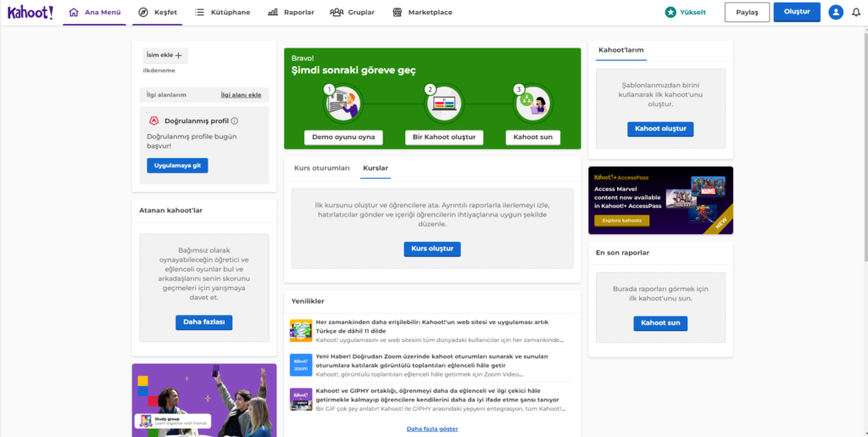868x437 pixels.
Task: Click Daha fazlası button
Action: tap(203, 322)
